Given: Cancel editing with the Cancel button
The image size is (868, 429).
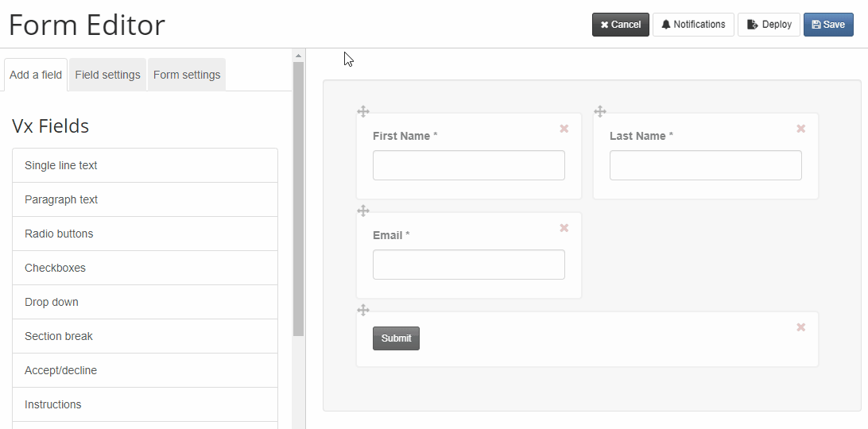Looking at the screenshot, I should [621, 25].
